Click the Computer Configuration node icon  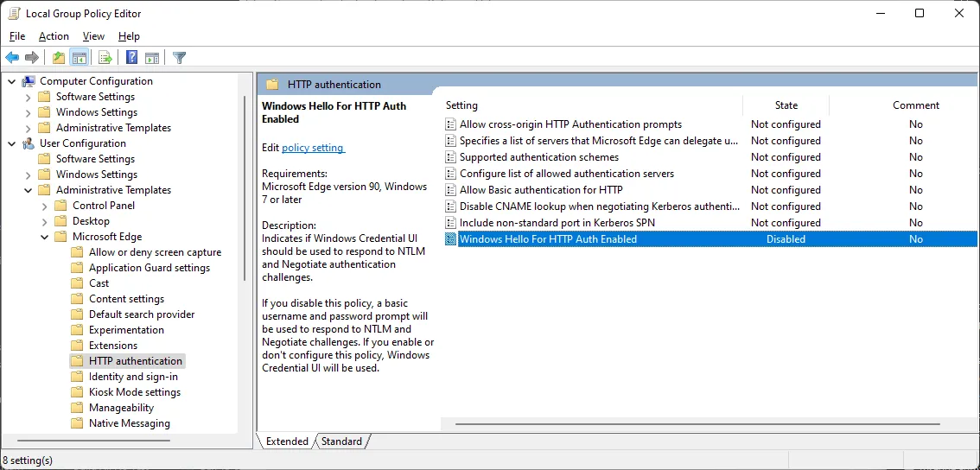[29, 81]
